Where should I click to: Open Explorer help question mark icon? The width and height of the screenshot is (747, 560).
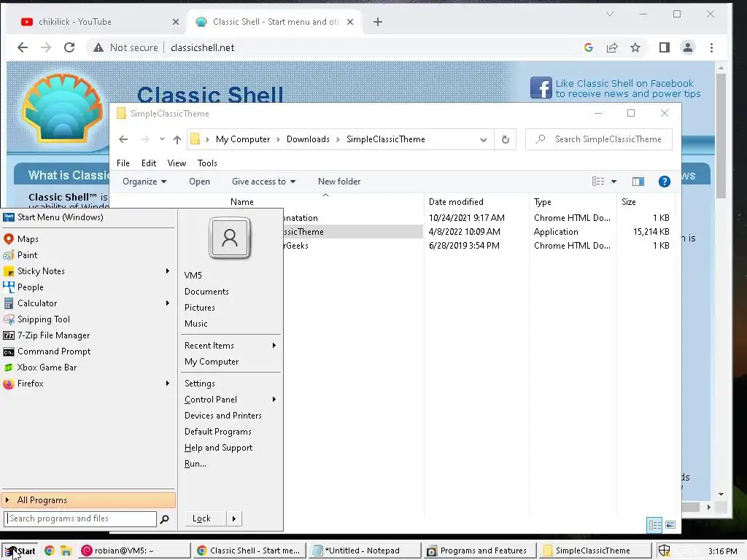(x=664, y=182)
